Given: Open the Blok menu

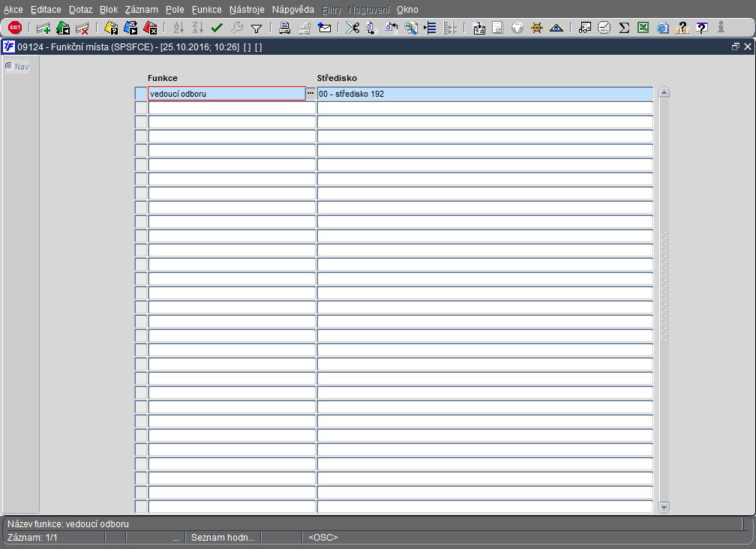Looking at the screenshot, I should [109, 10].
